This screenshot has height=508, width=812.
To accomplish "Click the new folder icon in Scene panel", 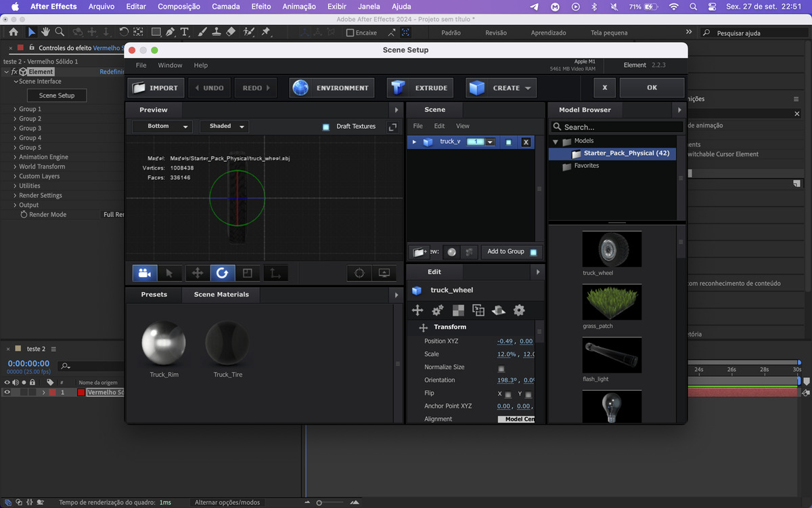I will pyautogui.click(x=420, y=251).
